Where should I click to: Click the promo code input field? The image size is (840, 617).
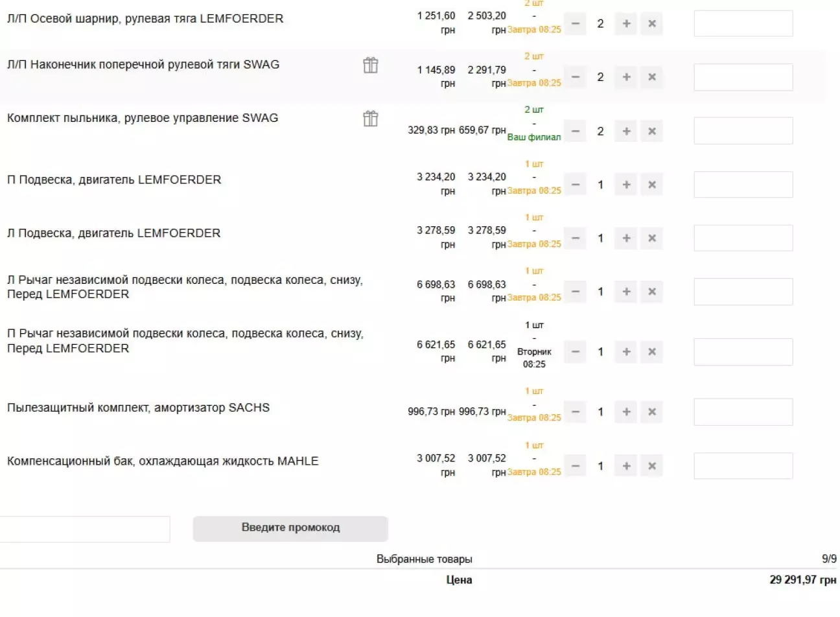coord(84,529)
